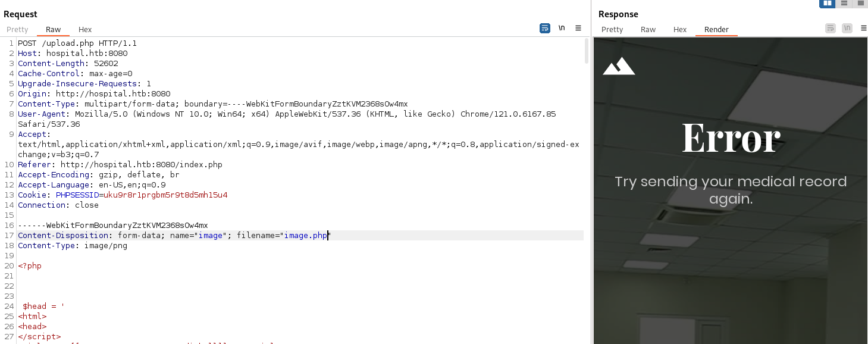This screenshot has width=868, height=344.
Task: Toggle non-printable characters (\n) in Request panel
Action: pyautogui.click(x=562, y=28)
